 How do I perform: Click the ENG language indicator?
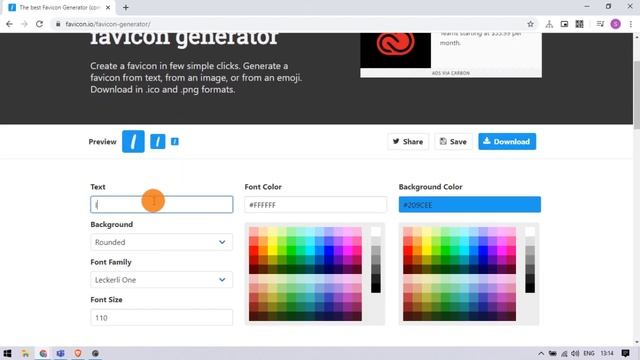589,353
